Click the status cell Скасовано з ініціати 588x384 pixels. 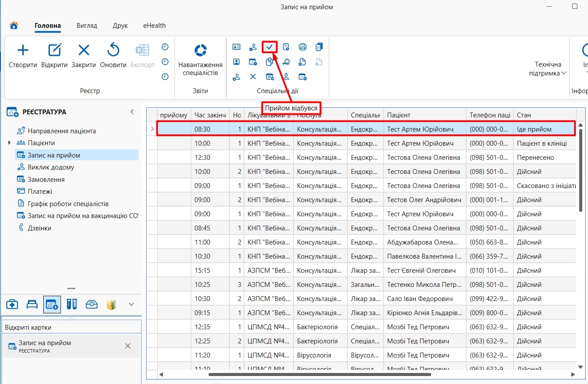[x=545, y=186]
